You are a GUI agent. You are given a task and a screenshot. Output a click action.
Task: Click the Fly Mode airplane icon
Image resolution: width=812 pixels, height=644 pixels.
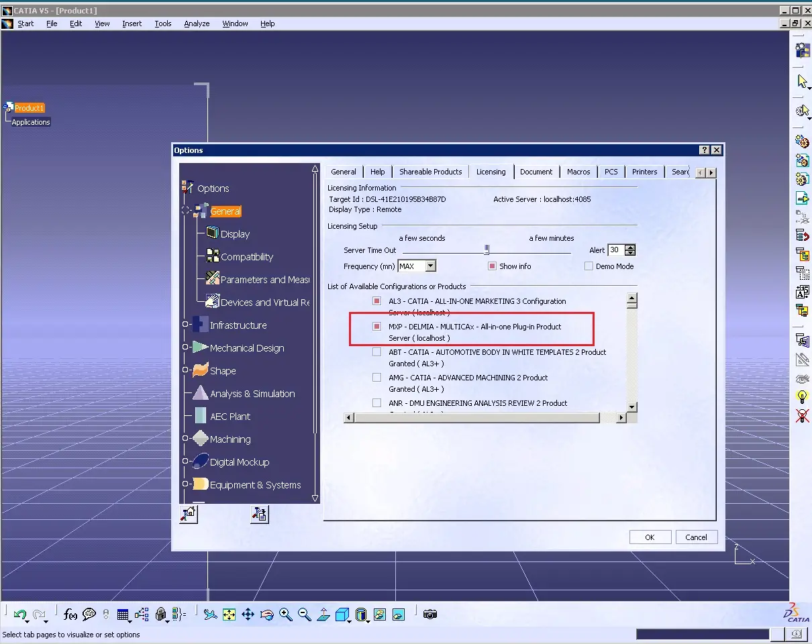click(x=211, y=614)
